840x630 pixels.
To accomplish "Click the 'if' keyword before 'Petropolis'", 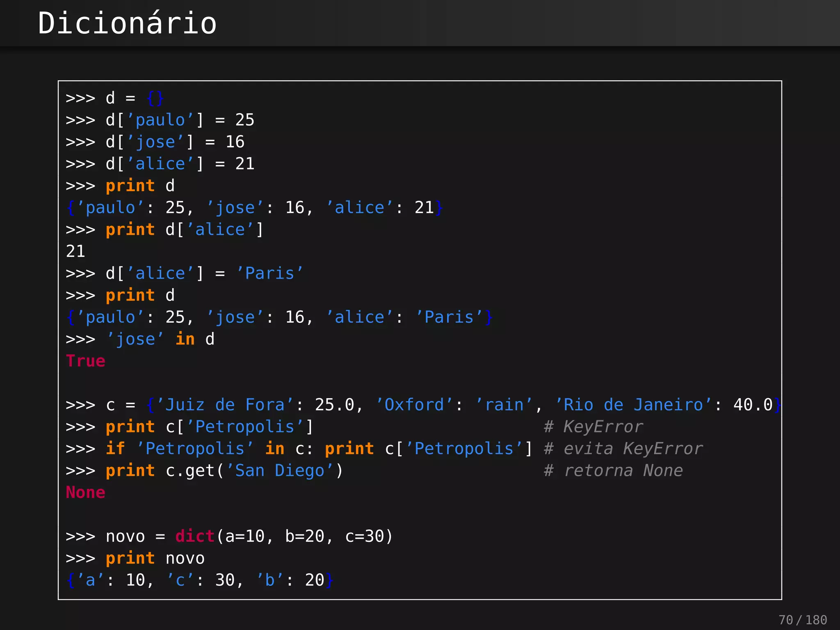I will 115,449.
